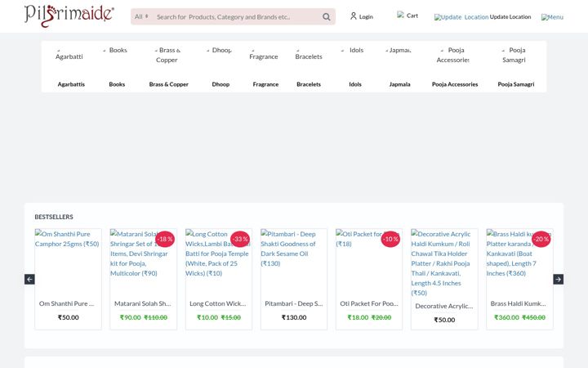Click the next arrow in Bestsellers carousel
Screen dimensions: 588x368
(559, 280)
